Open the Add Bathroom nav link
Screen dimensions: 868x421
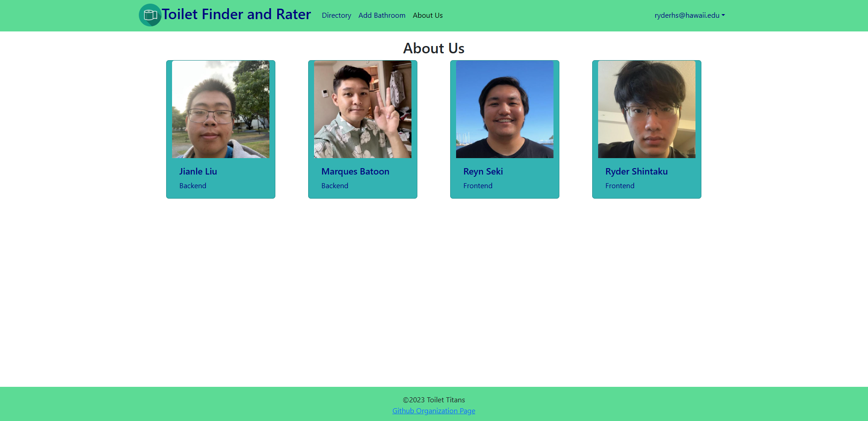click(x=381, y=15)
